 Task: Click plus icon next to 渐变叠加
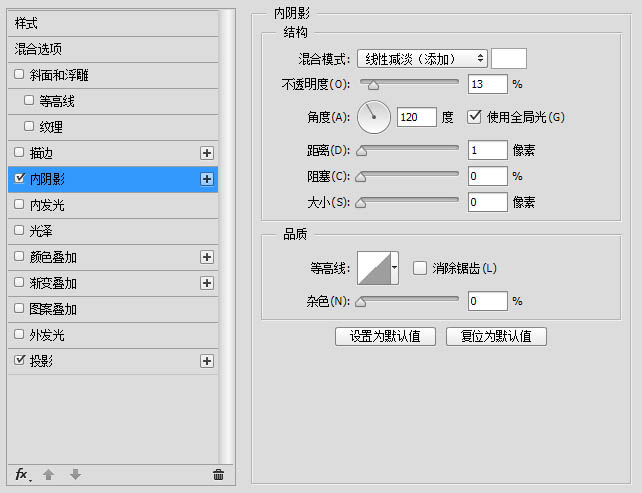(x=207, y=283)
